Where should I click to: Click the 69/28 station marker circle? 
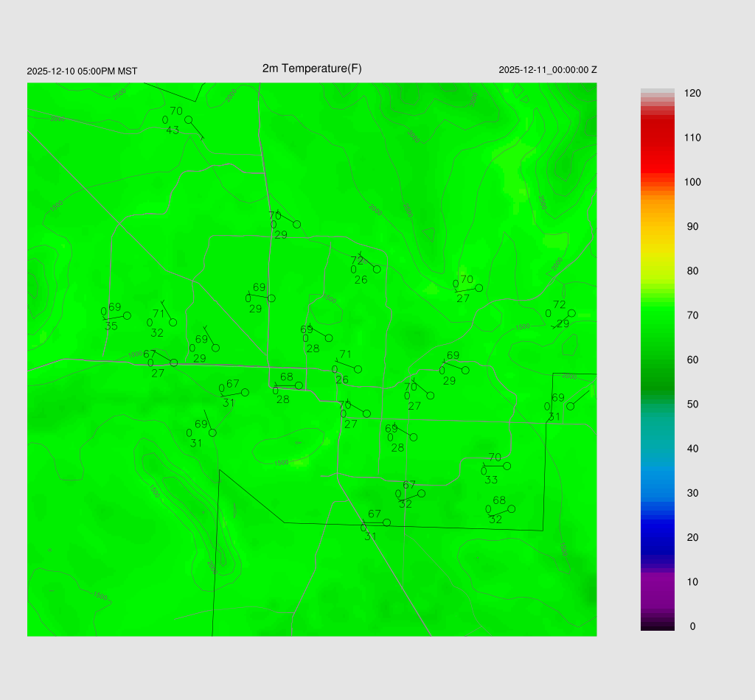click(x=413, y=437)
